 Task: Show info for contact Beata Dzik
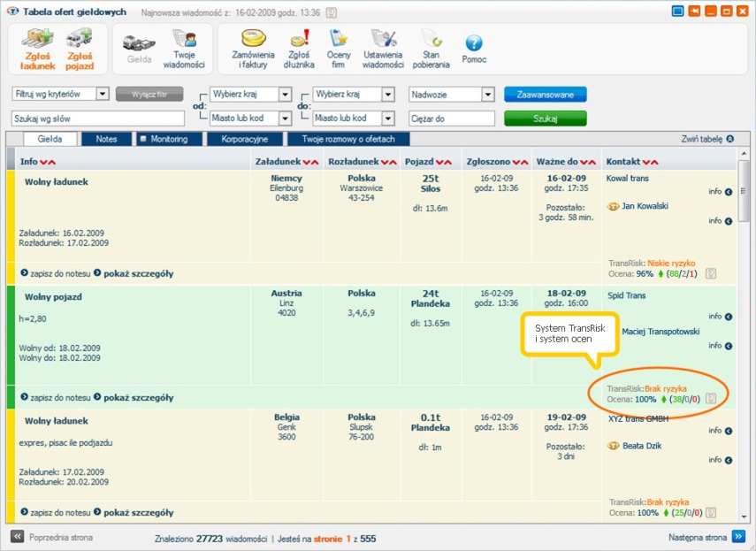(721, 460)
